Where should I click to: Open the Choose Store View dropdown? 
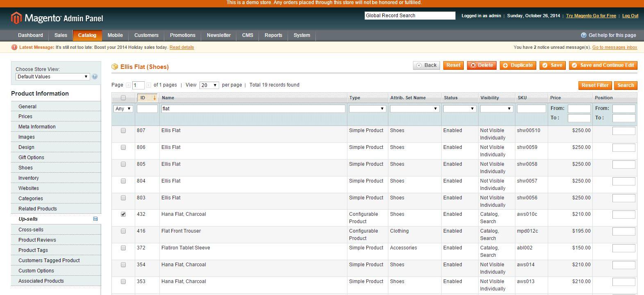click(52, 77)
